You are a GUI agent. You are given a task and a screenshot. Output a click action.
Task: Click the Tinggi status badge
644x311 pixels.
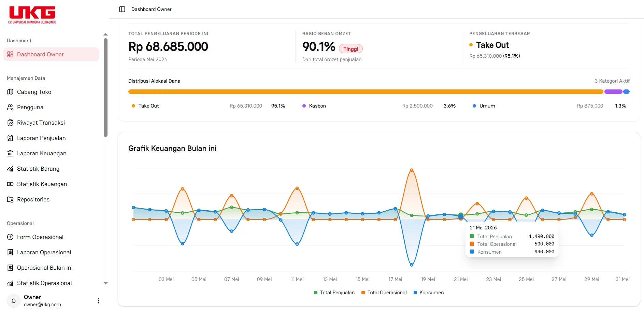point(351,49)
